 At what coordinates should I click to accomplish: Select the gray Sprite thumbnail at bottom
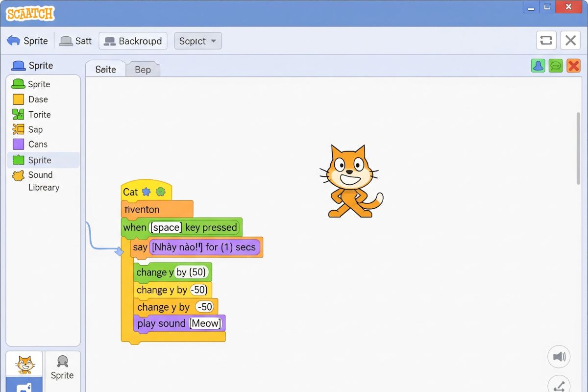62,367
